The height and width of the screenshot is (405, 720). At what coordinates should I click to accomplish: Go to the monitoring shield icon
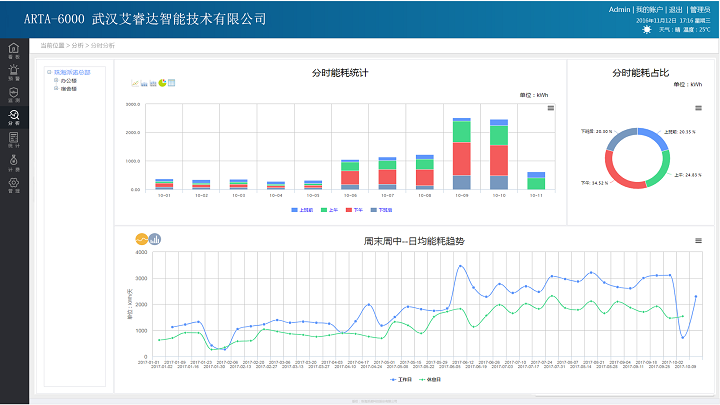point(13,94)
